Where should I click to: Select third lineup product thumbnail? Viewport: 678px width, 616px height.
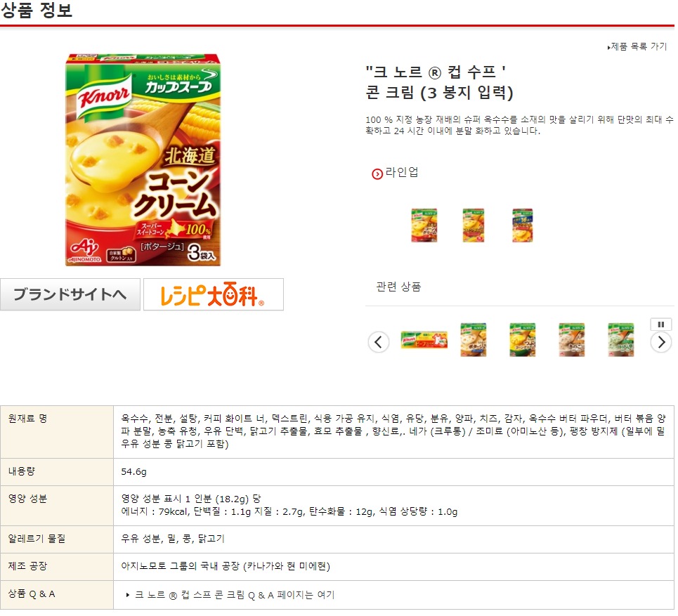[523, 226]
